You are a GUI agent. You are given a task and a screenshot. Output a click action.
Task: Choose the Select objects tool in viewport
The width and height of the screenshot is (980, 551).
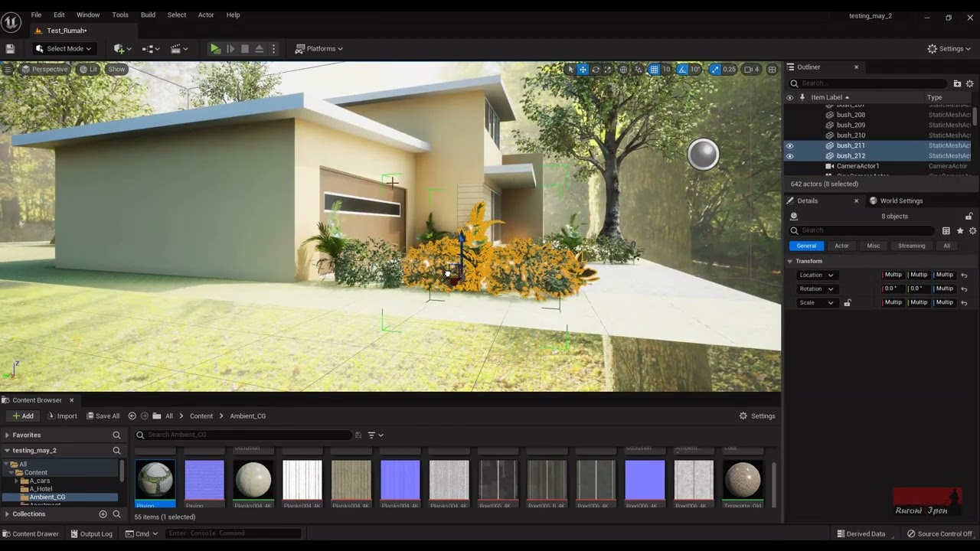tap(570, 70)
